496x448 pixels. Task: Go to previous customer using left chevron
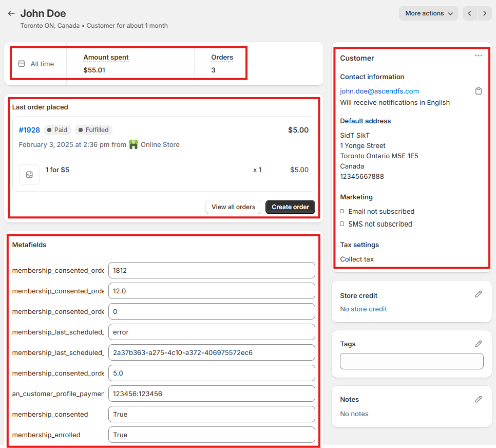click(x=470, y=14)
